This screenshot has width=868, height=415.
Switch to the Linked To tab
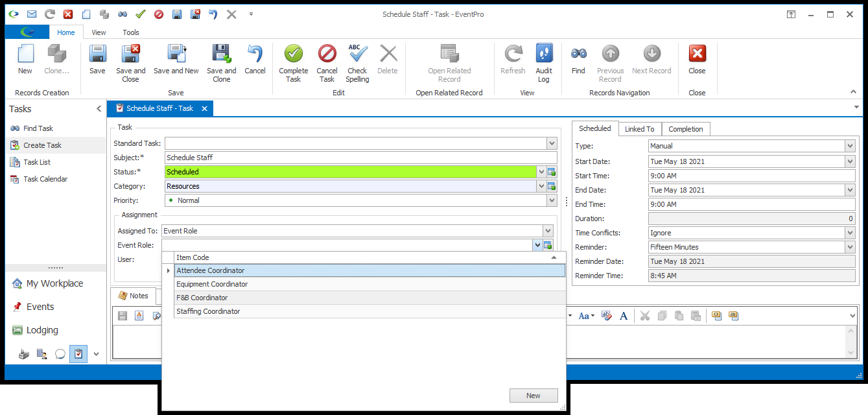point(640,129)
